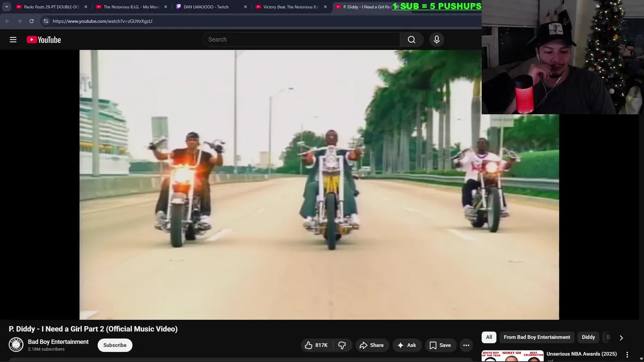The image size is (644, 362).
Task: Click the search magnifier button
Action: (412, 40)
